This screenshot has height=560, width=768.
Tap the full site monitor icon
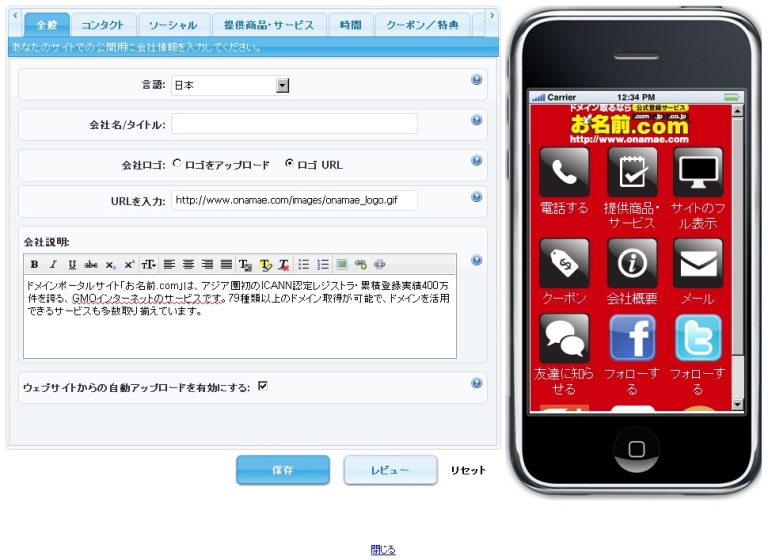(698, 172)
